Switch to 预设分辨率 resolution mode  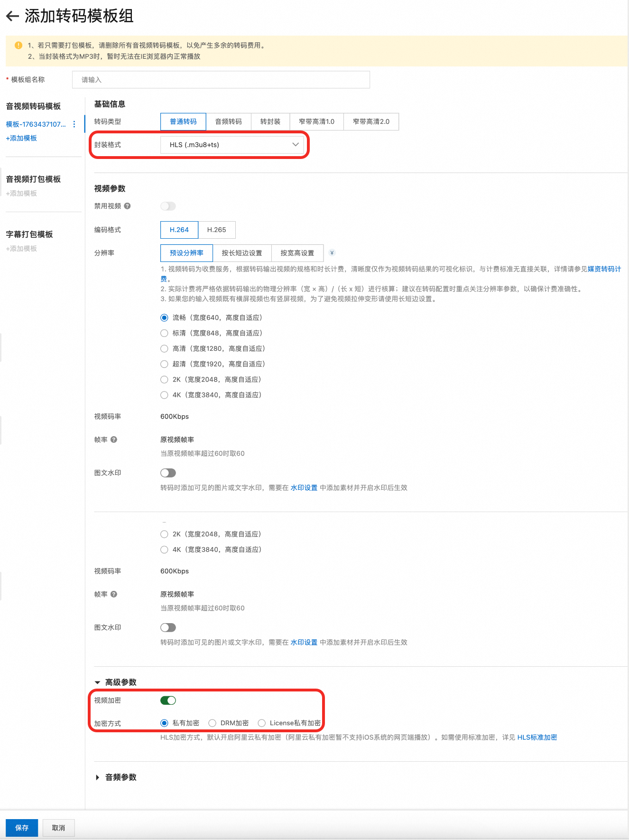[x=186, y=253]
